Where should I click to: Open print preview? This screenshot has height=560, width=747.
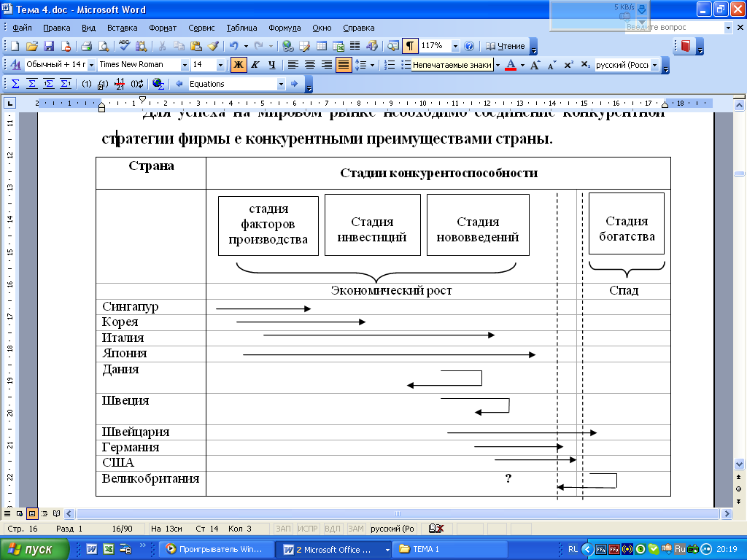[x=103, y=46]
